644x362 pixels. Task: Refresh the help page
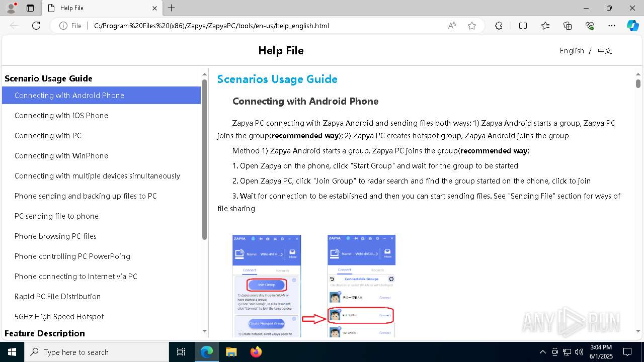tap(36, 26)
